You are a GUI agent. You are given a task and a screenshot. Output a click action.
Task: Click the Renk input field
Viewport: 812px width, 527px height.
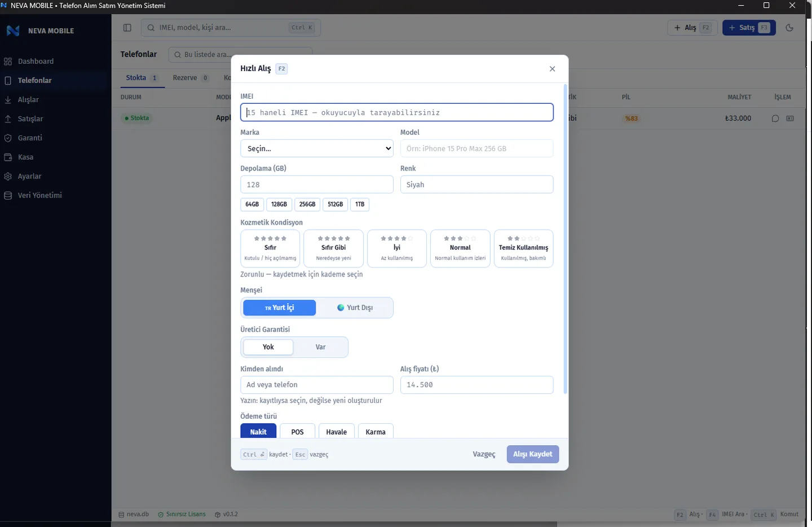[x=476, y=185]
